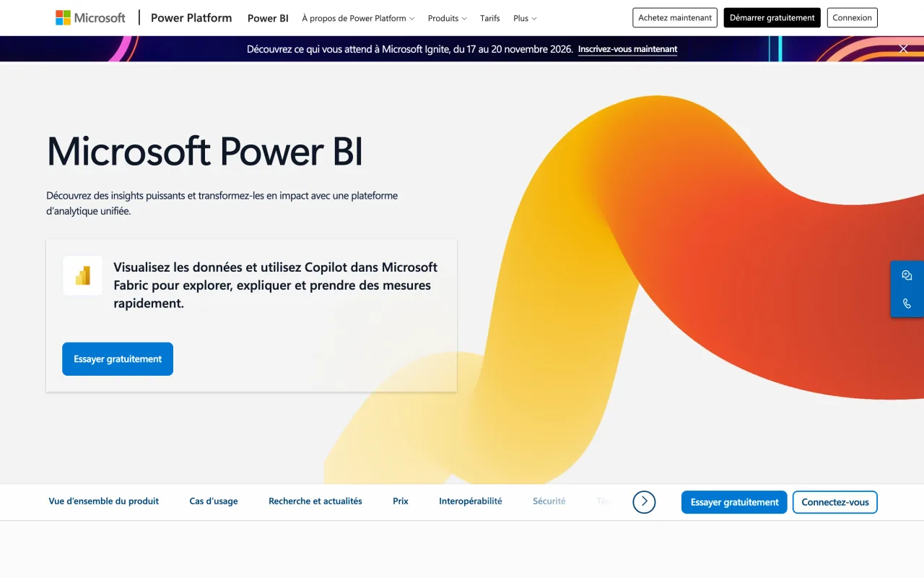Follow the Inscrivez-vous maintenant link
This screenshot has height=578, width=924.
pos(627,49)
